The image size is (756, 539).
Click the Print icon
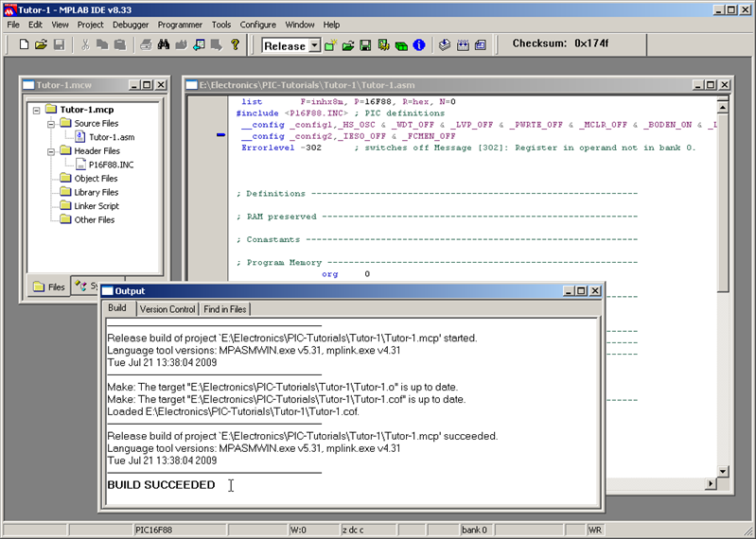[146, 44]
